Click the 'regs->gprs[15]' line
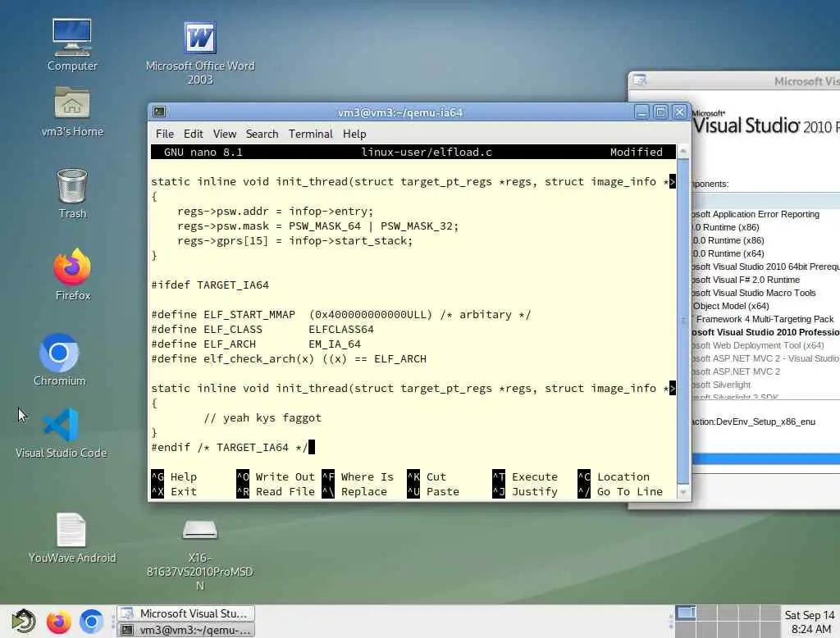The width and height of the screenshot is (840, 638). (295, 240)
